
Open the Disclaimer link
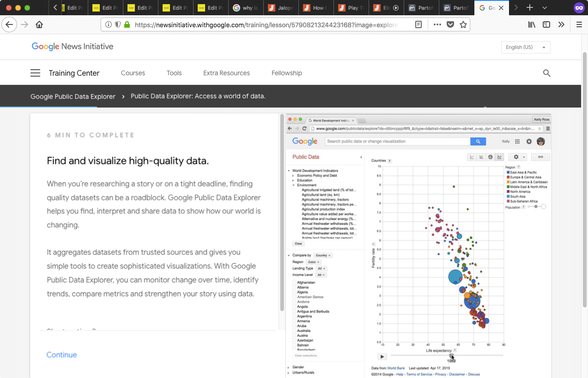[x=457, y=374]
